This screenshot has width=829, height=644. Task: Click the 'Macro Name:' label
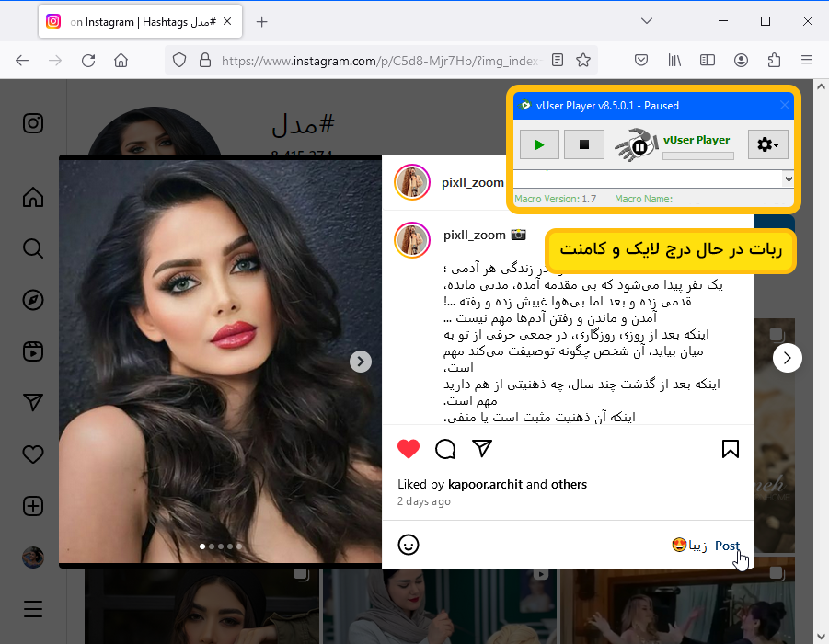coord(643,199)
